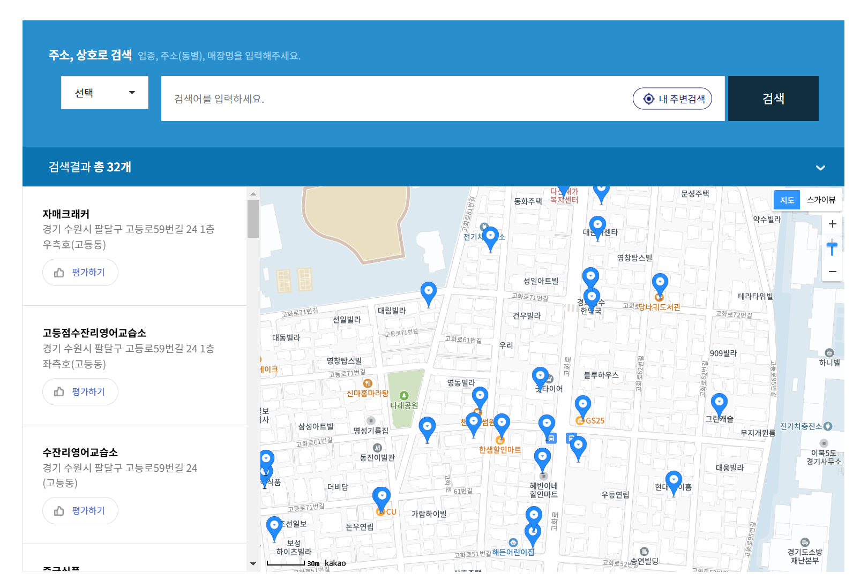The width and height of the screenshot is (868, 588).
Task: Click the 전기차충전소 marker at right edge
Action: pyautogui.click(x=828, y=426)
